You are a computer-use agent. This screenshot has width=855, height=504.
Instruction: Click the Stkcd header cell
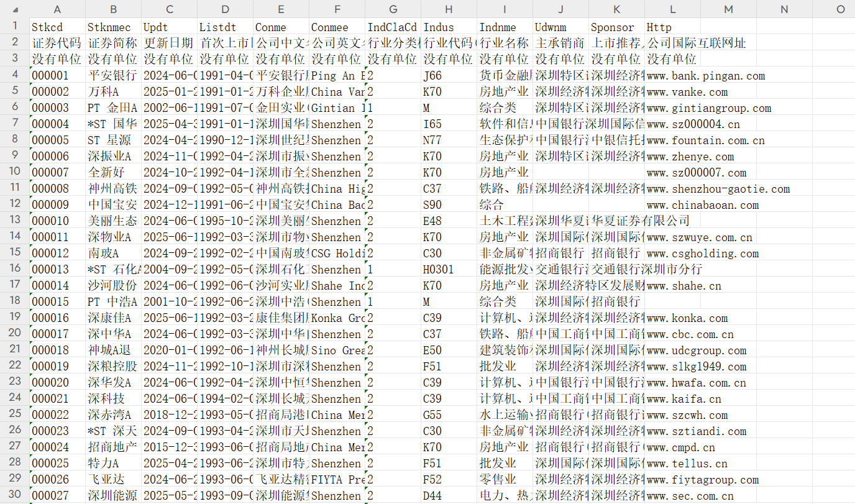(x=58, y=27)
